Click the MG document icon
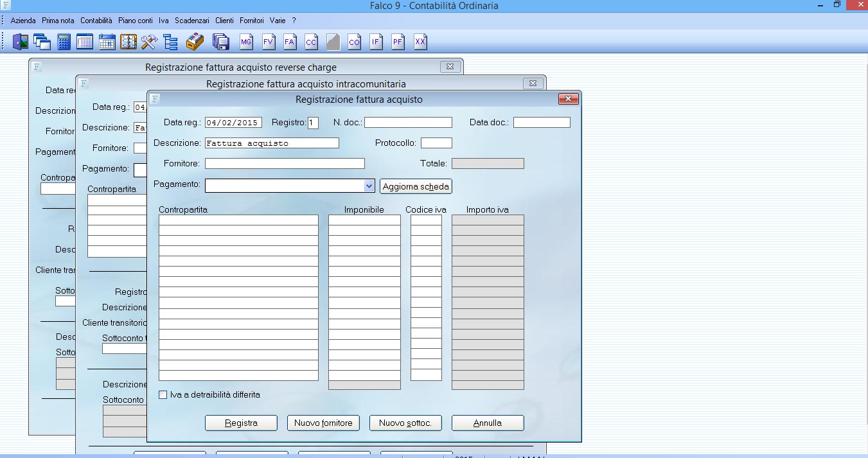Image resolution: width=868 pixels, height=458 pixels. 246,42
